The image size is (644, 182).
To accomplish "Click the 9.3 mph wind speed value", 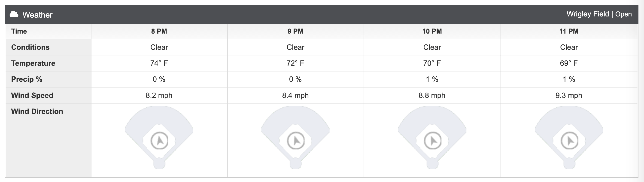I will tap(569, 95).
